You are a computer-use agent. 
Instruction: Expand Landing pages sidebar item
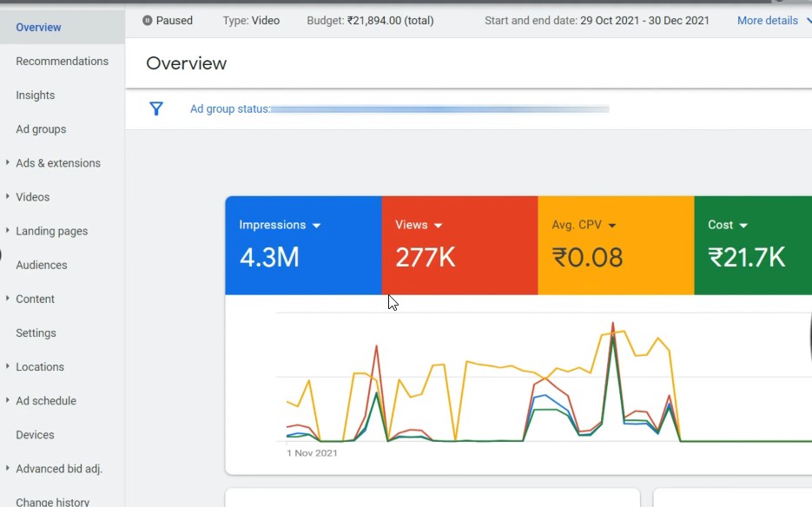pyautogui.click(x=8, y=230)
